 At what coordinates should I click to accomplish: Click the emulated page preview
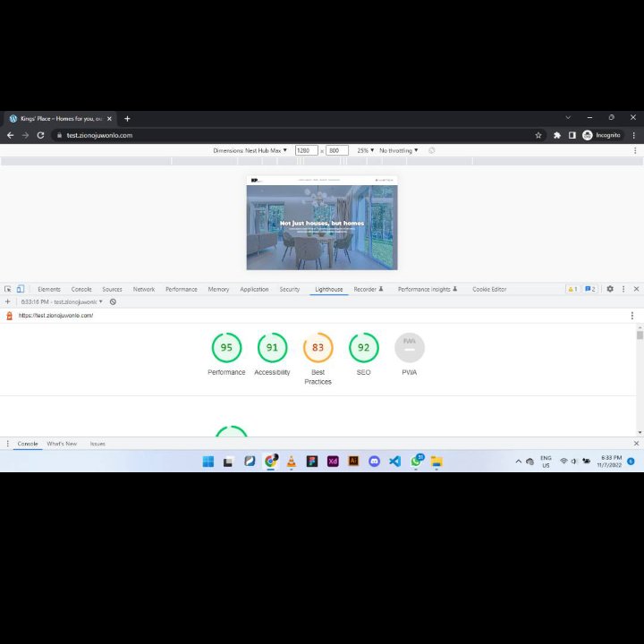click(322, 223)
